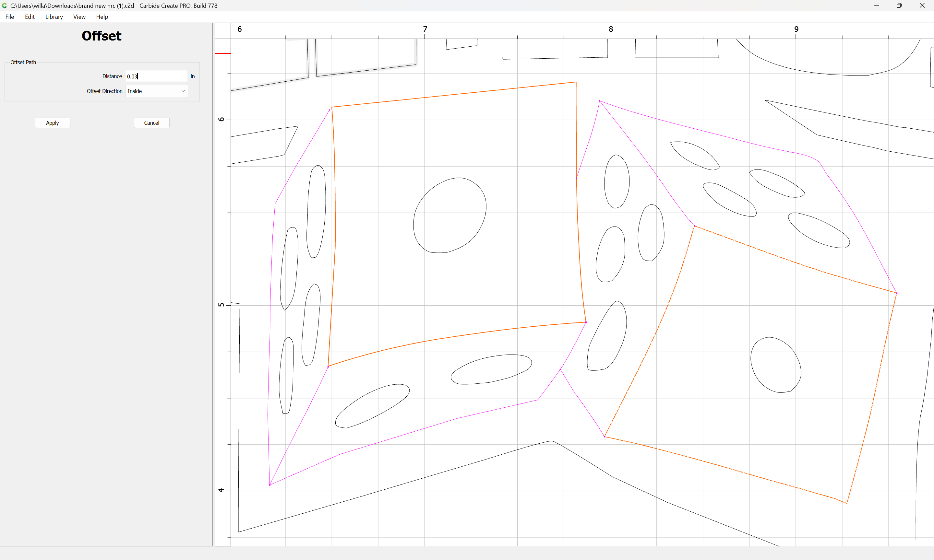Click the dashed orange square's bottom edge
The image size is (934, 560).
(x=725, y=470)
